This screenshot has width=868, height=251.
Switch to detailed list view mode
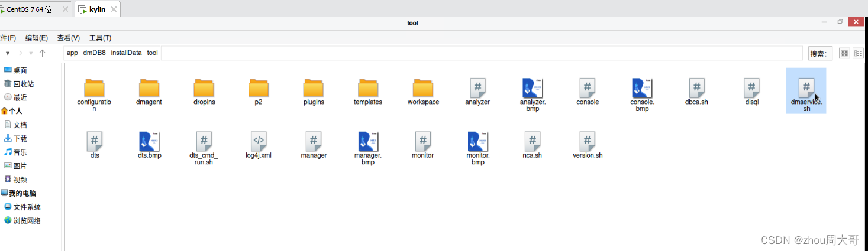point(858,53)
